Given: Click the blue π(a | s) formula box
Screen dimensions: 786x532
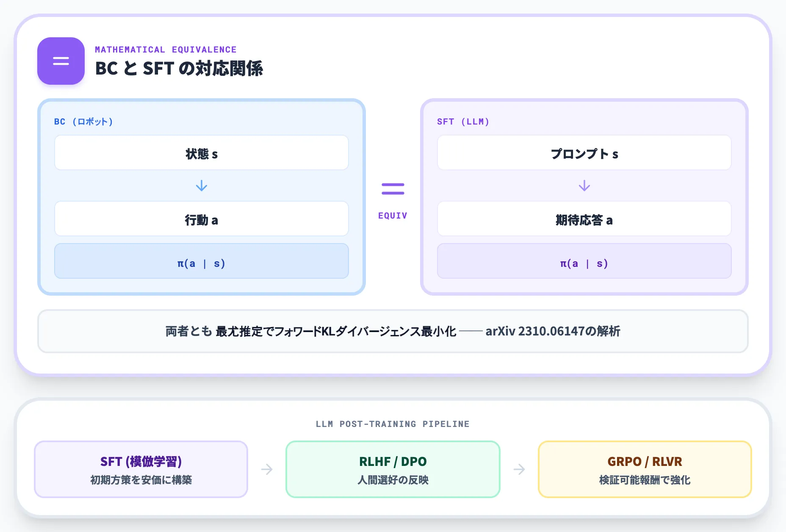Looking at the screenshot, I should point(202,261).
